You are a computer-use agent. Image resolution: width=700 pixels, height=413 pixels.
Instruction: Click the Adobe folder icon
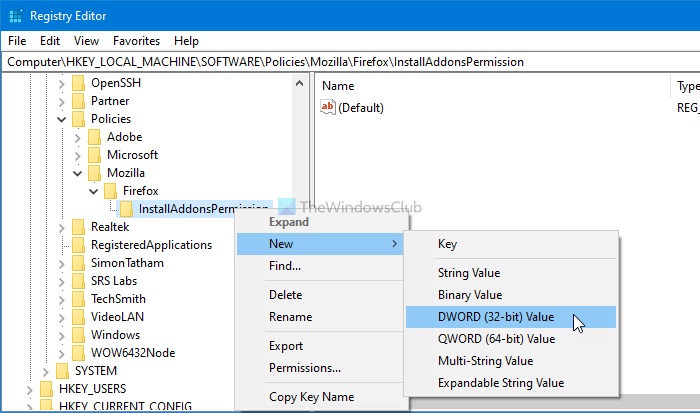click(x=95, y=137)
